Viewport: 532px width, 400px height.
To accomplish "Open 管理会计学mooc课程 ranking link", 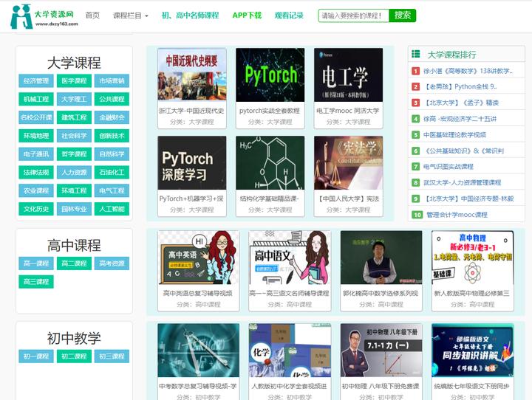I will pos(457,215).
